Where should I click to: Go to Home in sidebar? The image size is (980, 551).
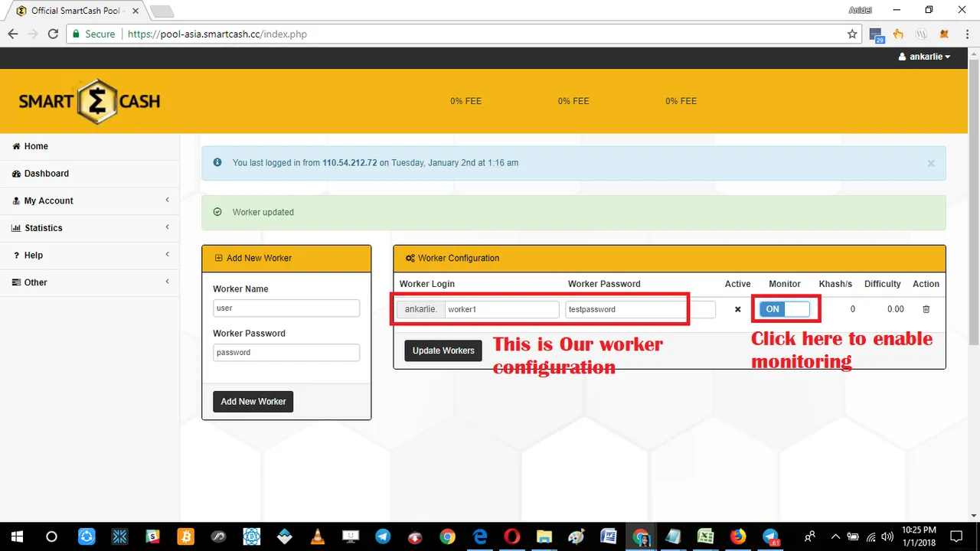pos(90,146)
